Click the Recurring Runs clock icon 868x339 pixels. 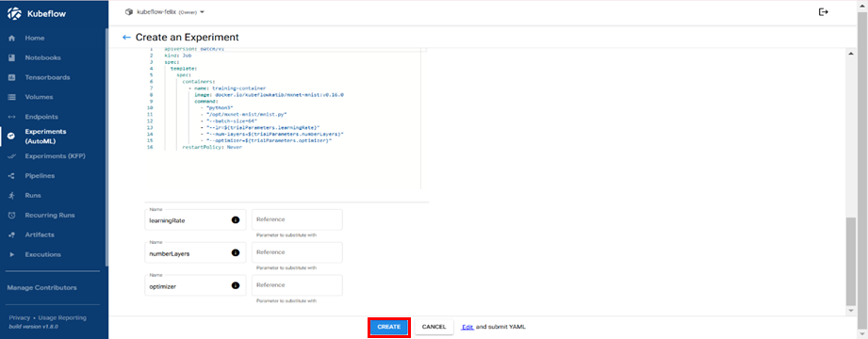(x=11, y=215)
